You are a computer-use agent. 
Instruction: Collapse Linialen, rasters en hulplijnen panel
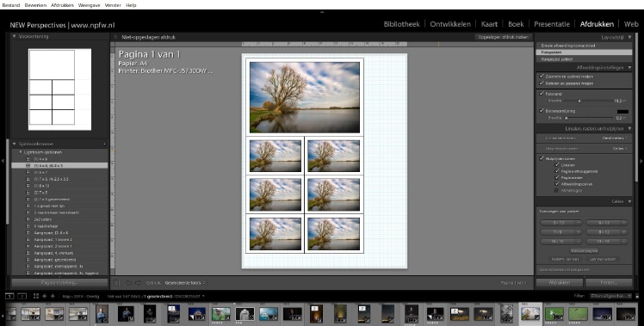(629, 128)
